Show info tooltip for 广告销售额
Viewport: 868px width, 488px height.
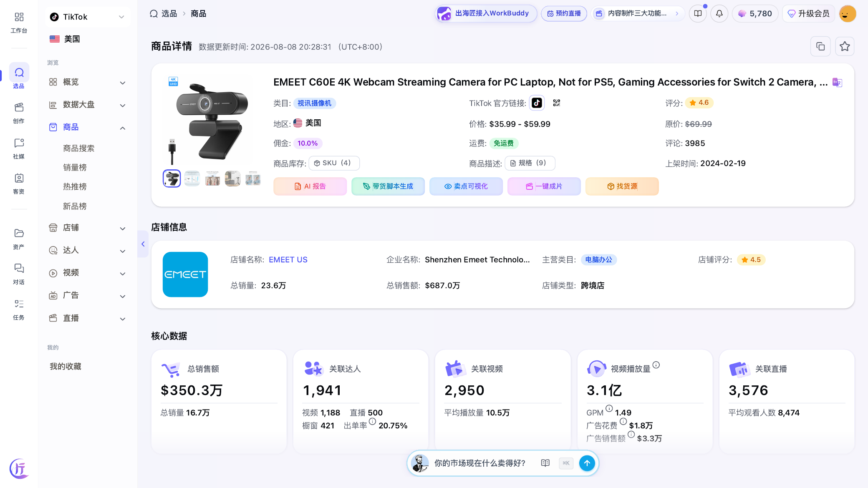pos(631,434)
